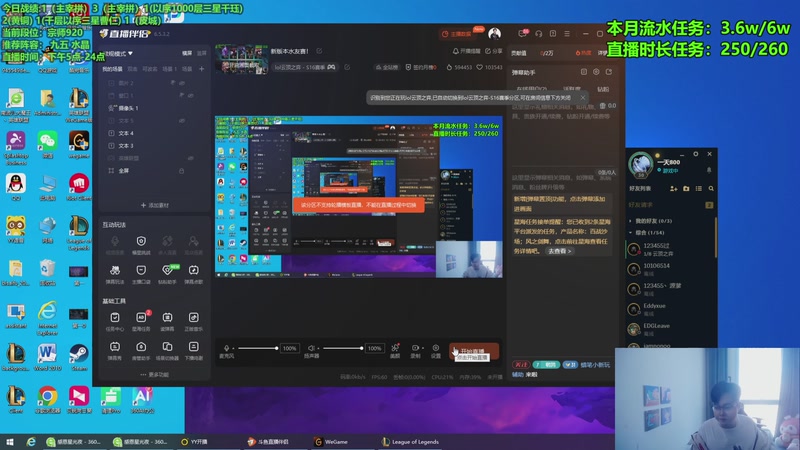The image size is (800, 450).
Task: Open the 钻粉助手 tool marked NEW
Action: coord(167,274)
